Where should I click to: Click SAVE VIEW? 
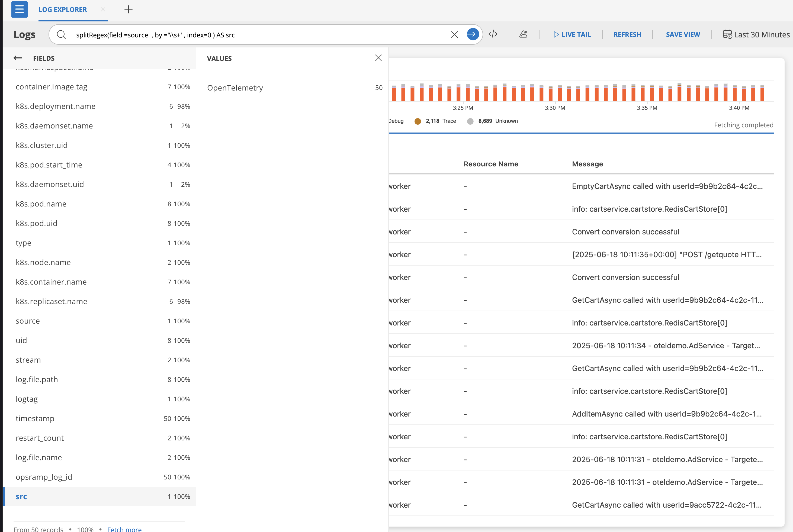(x=683, y=35)
